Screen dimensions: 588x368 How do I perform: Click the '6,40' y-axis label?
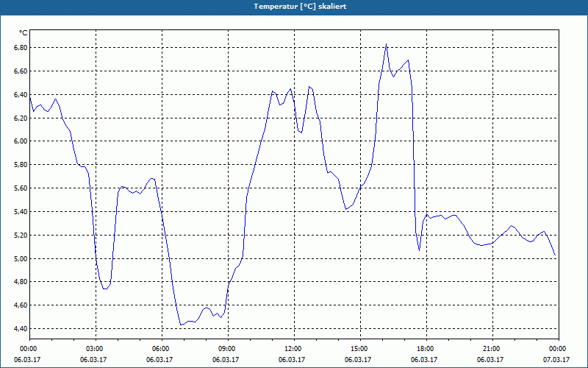(21, 95)
